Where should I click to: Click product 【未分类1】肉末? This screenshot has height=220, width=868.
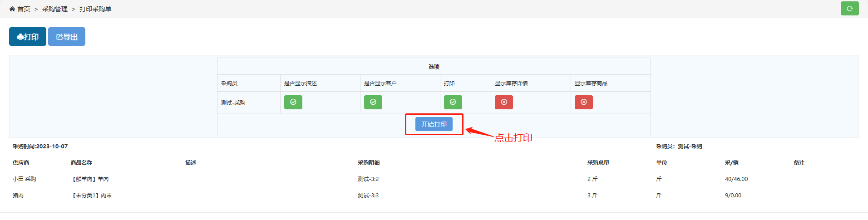91,196
